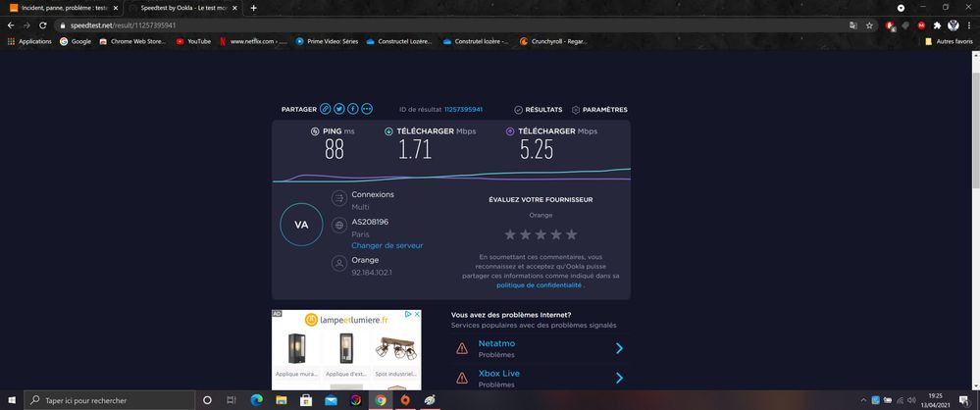Open Cortana circle icon
Viewport: 980px width, 410px height.
208,400
